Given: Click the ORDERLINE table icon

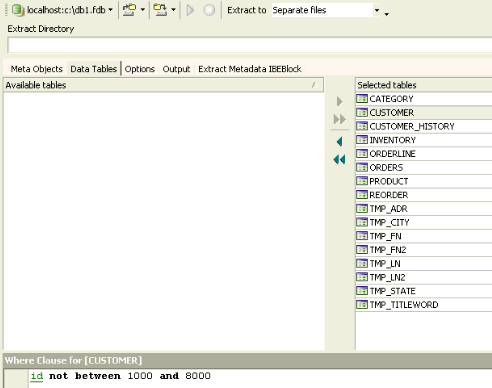Looking at the screenshot, I should tap(362, 153).
